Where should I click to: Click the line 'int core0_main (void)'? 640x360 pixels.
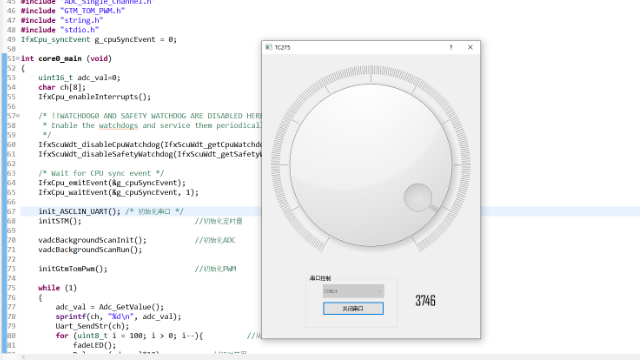point(66,58)
